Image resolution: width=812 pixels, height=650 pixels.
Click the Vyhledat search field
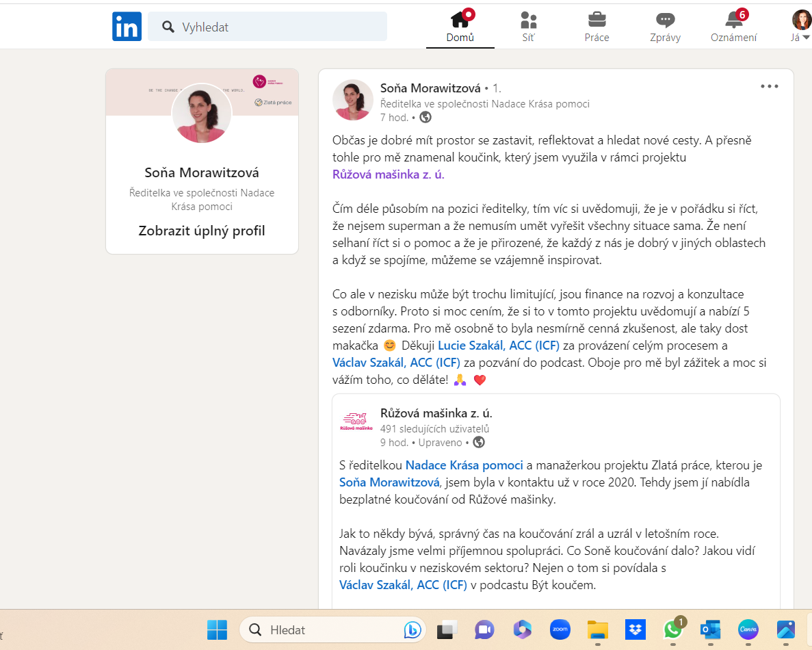click(267, 27)
